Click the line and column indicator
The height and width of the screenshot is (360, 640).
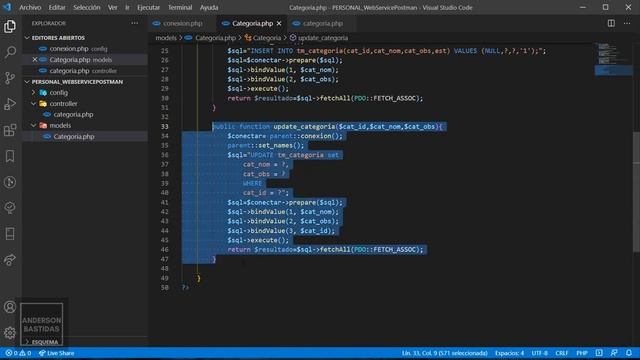[444, 353]
